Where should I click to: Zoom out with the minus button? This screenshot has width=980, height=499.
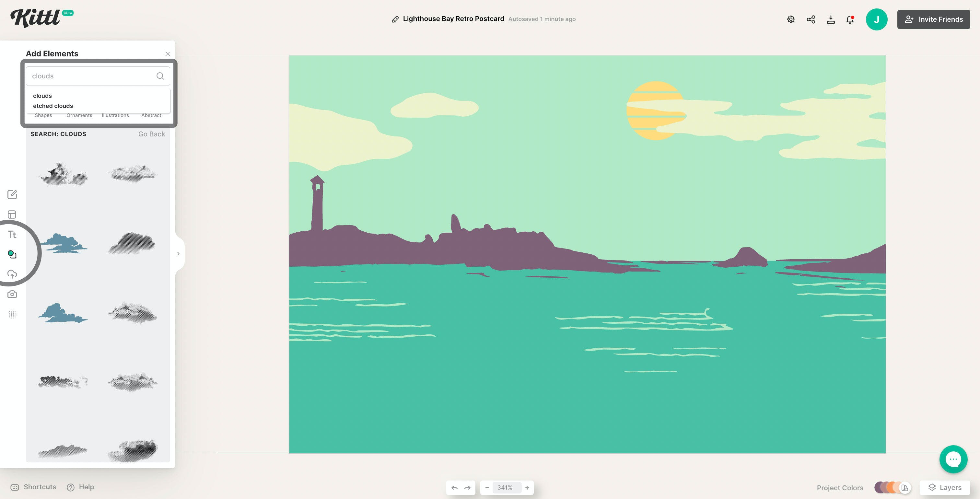tap(487, 488)
